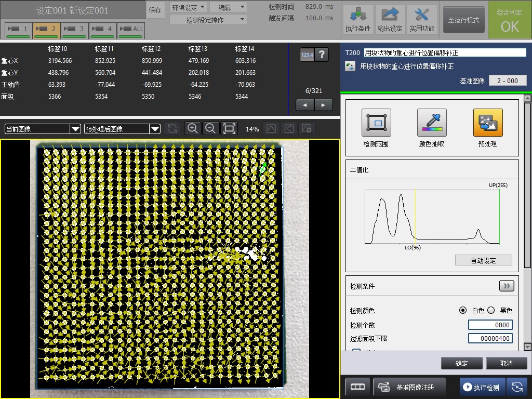Open the 执行条件 execution conditions icon
Image resolution: width=532 pixels, height=399 pixels.
click(358, 20)
